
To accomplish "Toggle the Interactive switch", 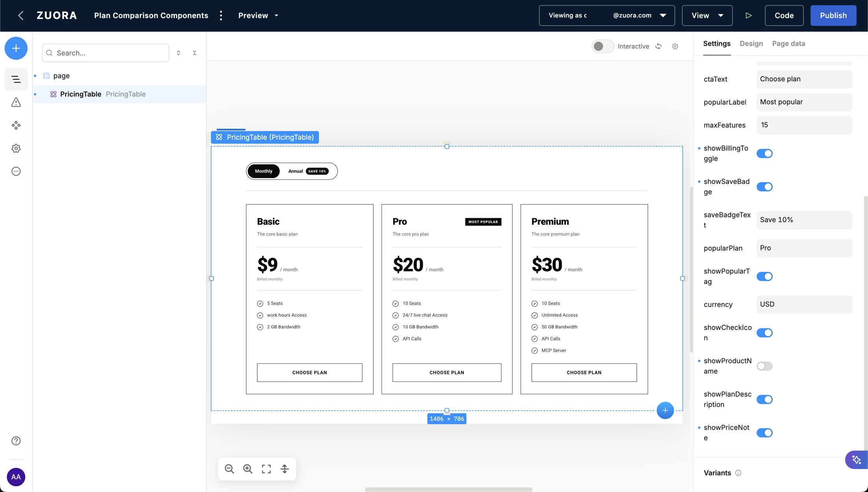I will tap(602, 46).
